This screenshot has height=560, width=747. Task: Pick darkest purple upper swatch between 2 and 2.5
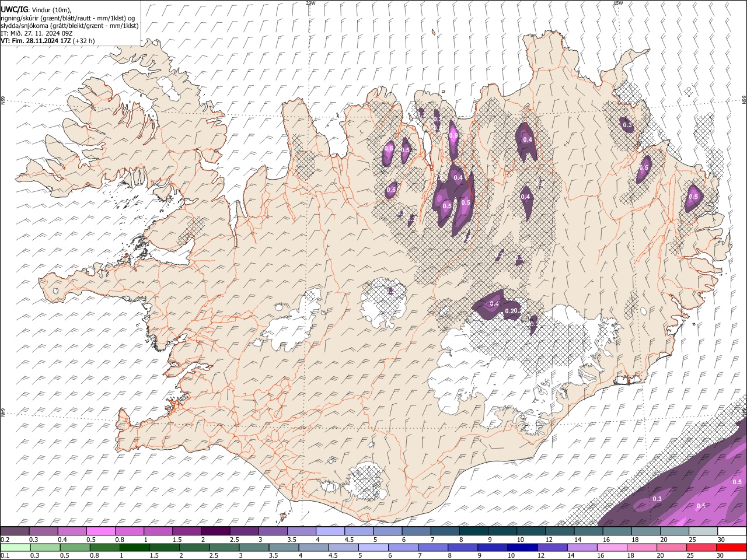click(x=215, y=531)
